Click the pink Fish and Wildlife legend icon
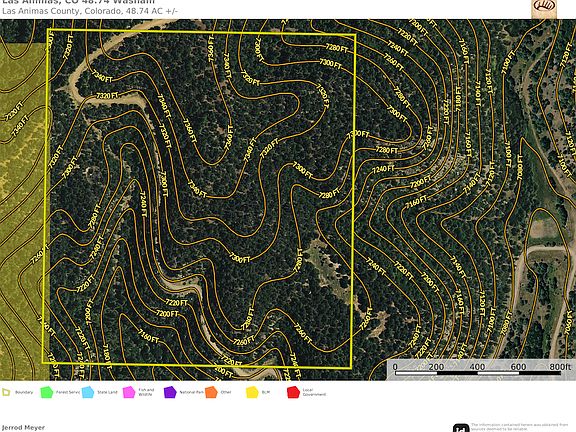Viewport: 576px width, 432px height. click(129, 392)
